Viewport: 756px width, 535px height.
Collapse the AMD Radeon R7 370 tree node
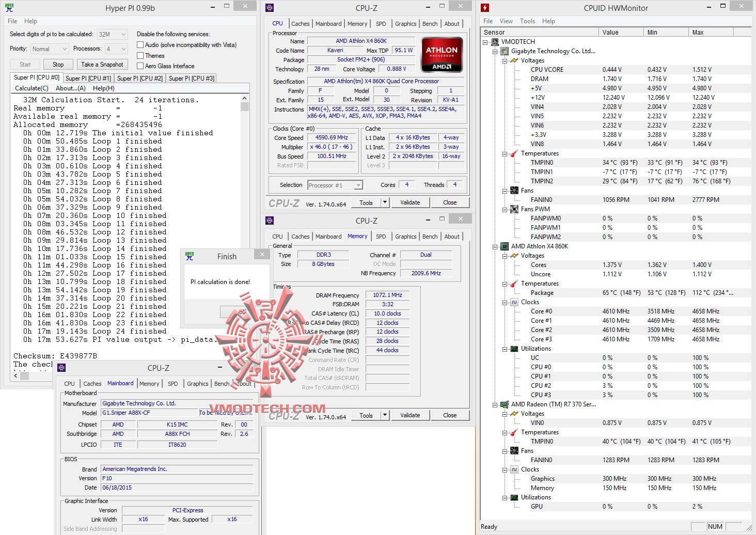[x=495, y=404]
